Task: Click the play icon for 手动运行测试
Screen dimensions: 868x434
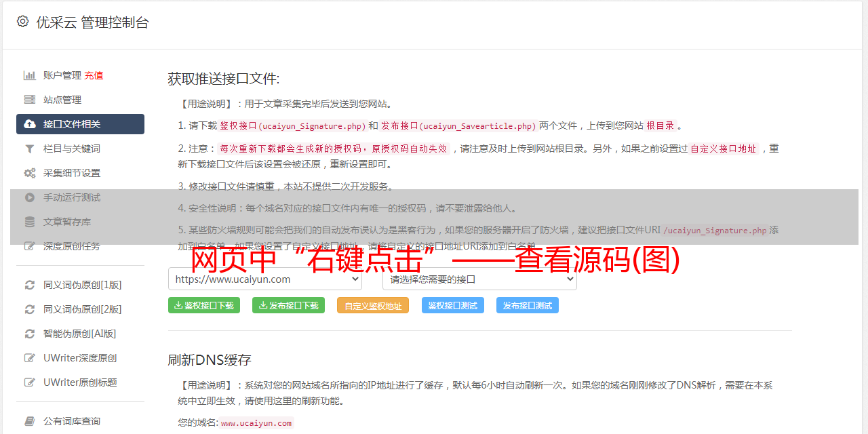Action: point(30,197)
